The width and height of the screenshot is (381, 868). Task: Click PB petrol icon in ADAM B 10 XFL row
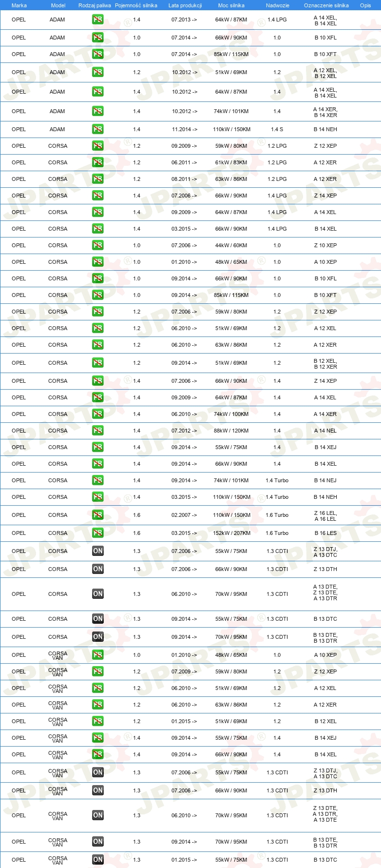[x=98, y=38]
